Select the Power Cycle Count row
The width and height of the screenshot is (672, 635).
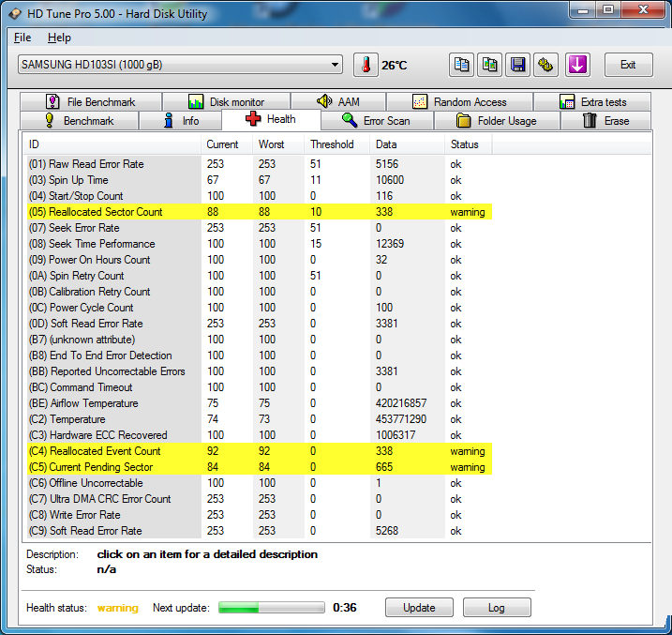point(260,308)
